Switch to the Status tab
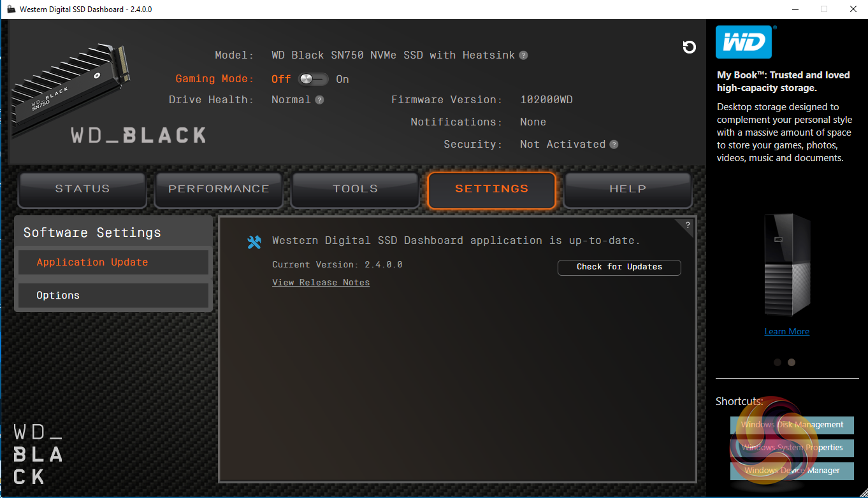This screenshot has width=868, height=498. 82,190
